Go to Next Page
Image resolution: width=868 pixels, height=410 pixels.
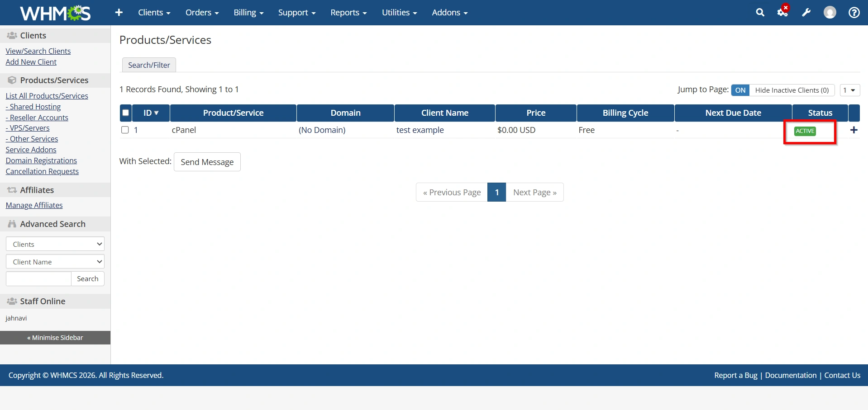pyautogui.click(x=535, y=192)
